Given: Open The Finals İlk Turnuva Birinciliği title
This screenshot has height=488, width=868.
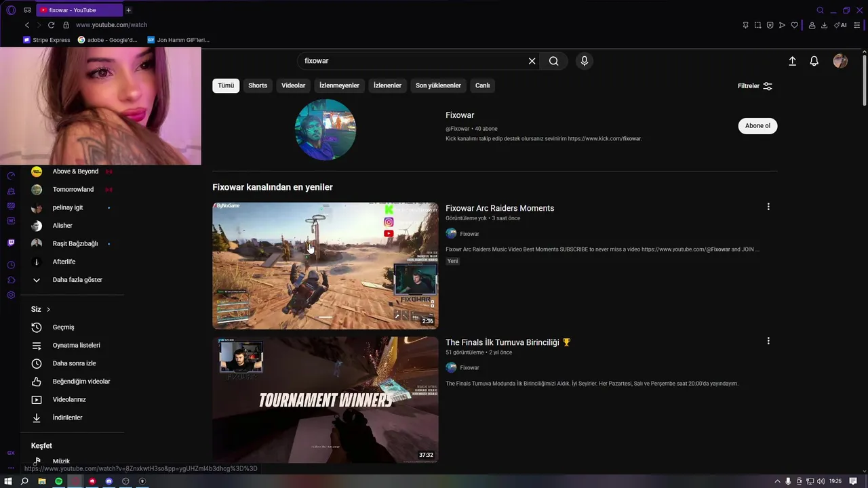Looking at the screenshot, I should [508, 342].
